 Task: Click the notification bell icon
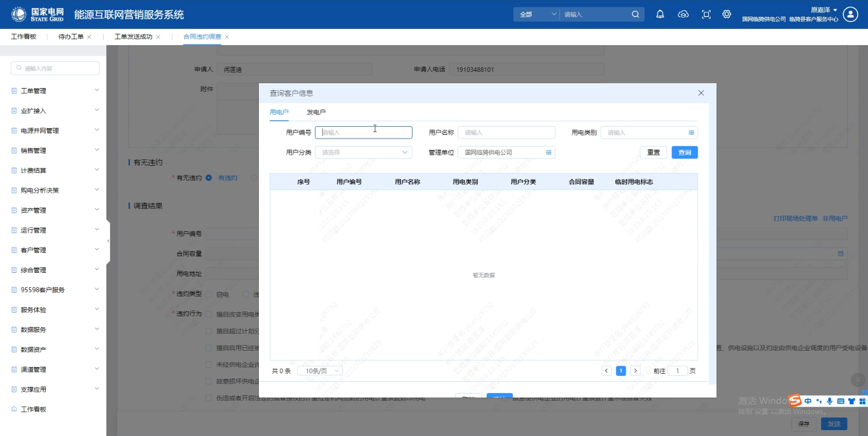pos(660,14)
